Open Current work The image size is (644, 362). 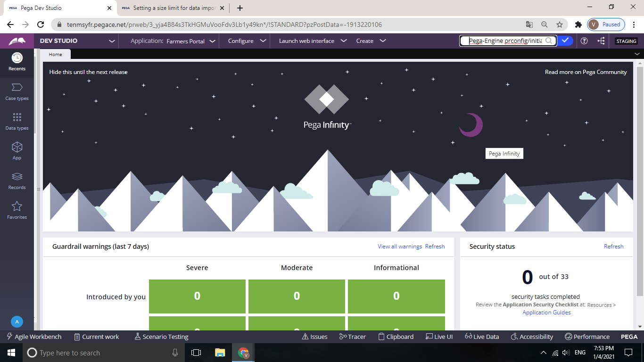click(x=97, y=337)
